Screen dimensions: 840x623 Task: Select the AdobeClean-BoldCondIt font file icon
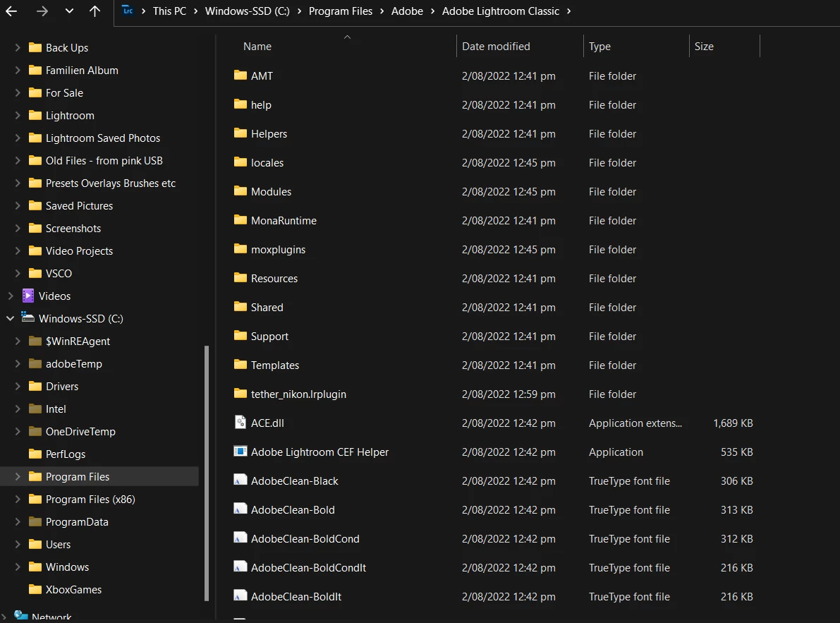tap(241, 567)
